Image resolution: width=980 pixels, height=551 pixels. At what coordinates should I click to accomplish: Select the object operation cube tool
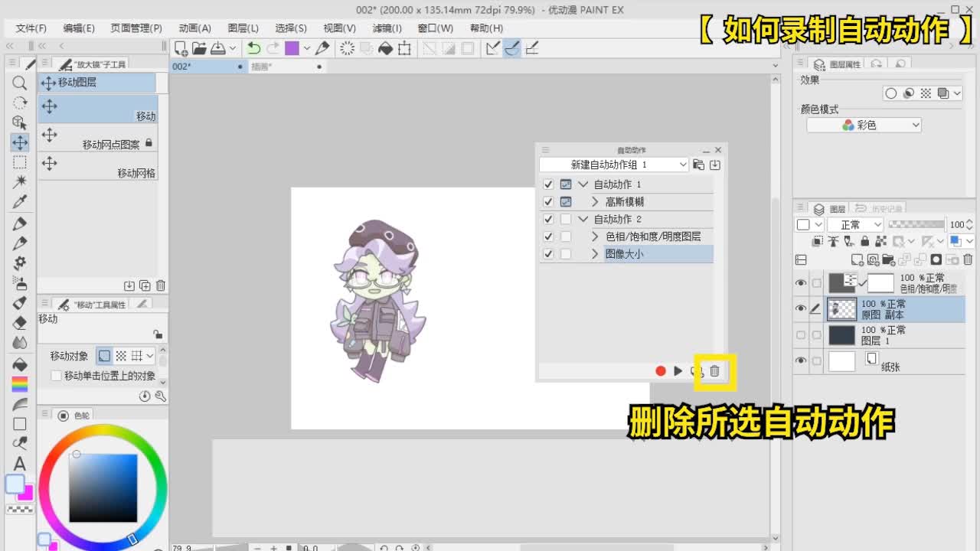[20, 122]
